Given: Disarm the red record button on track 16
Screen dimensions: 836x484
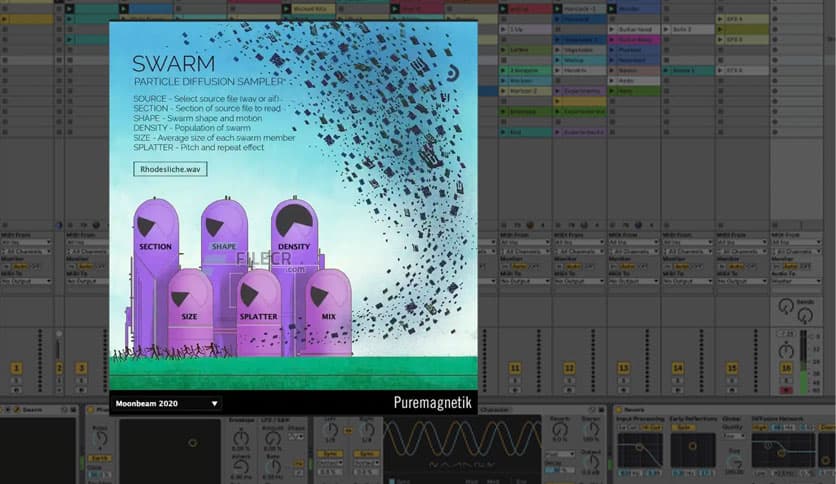Looking at the screenshot, I should 786,390.
